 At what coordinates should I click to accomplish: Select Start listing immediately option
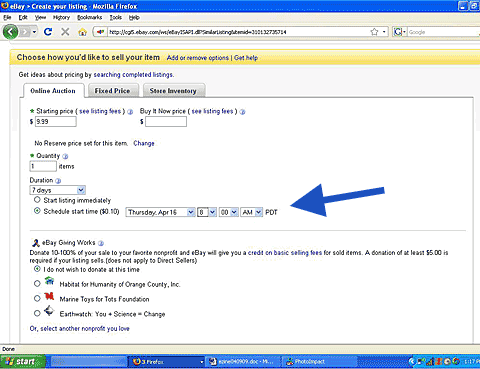coord(37,200)
